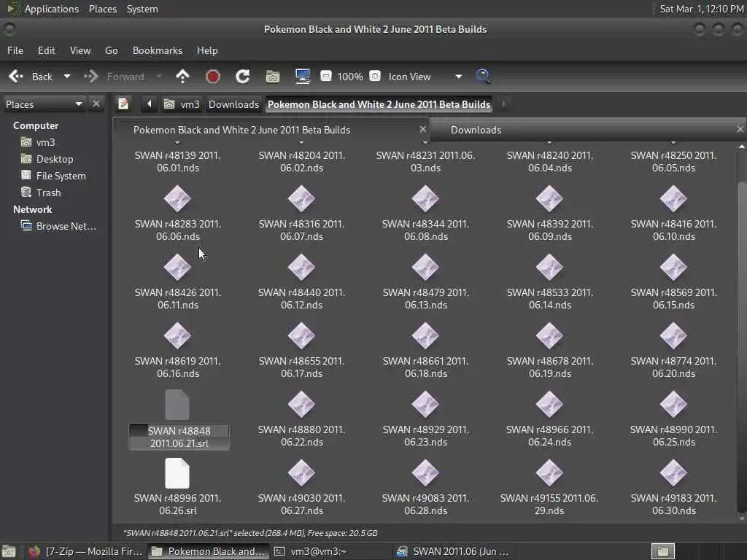
Task: Open the File menu
Action: coord(15,50)
